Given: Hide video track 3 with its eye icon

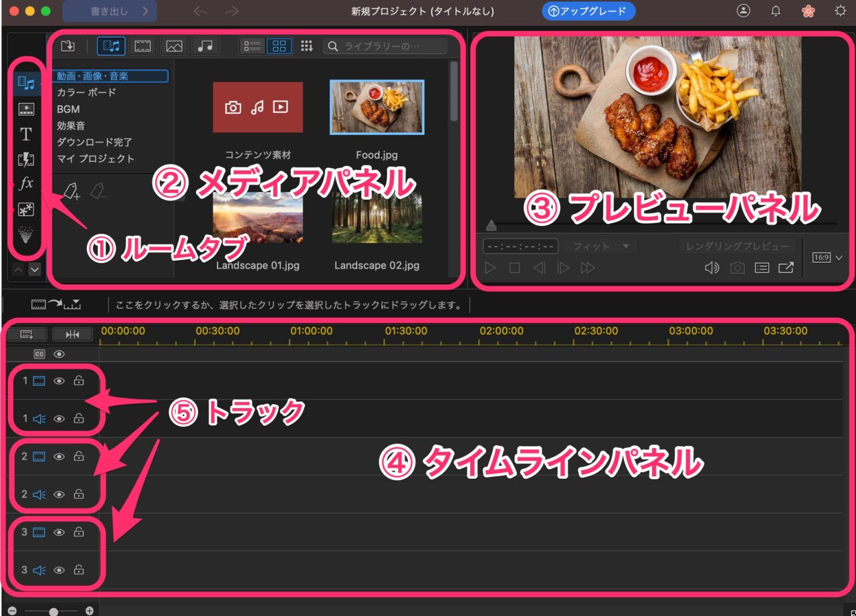Looking at the screenshot, I should click(59, 532).
